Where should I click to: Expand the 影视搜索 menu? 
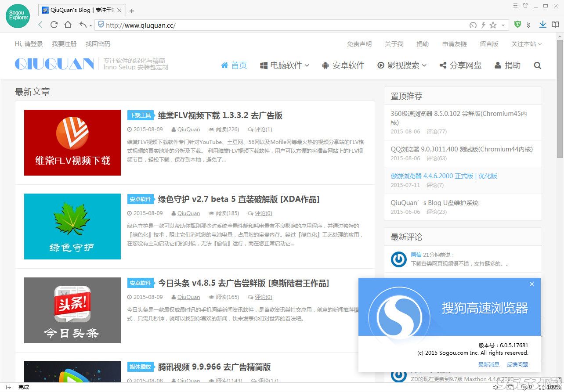click(402, 65)
